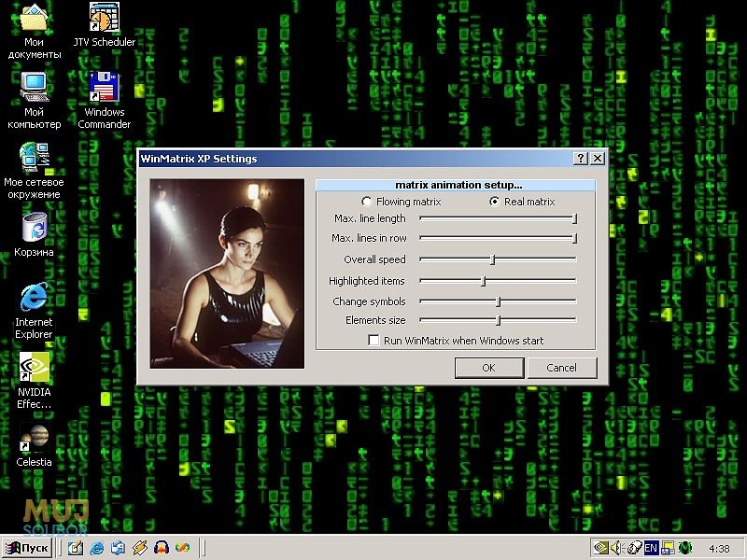Cancel the WinMatrix XP Settings dialog
The height and width of the screenshot is (560, 747).
pos(562,367)
